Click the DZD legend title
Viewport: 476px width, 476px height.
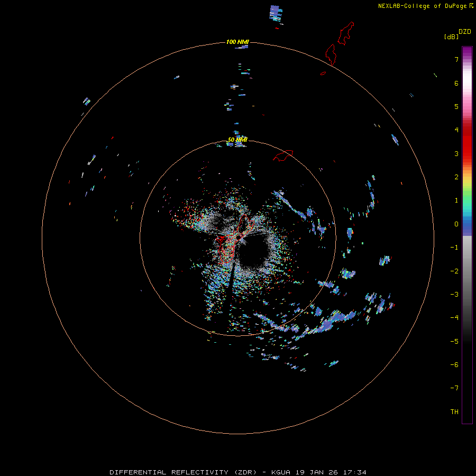pos(465,32)
